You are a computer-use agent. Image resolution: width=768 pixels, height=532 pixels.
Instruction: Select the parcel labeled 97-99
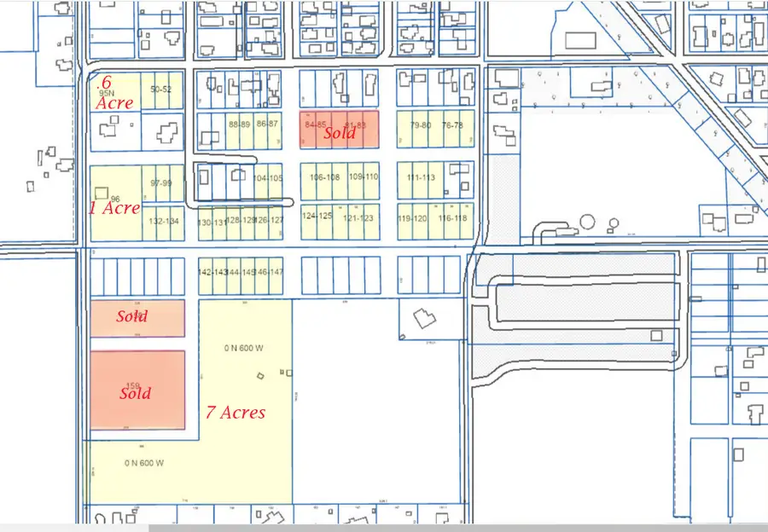point(162,182)
